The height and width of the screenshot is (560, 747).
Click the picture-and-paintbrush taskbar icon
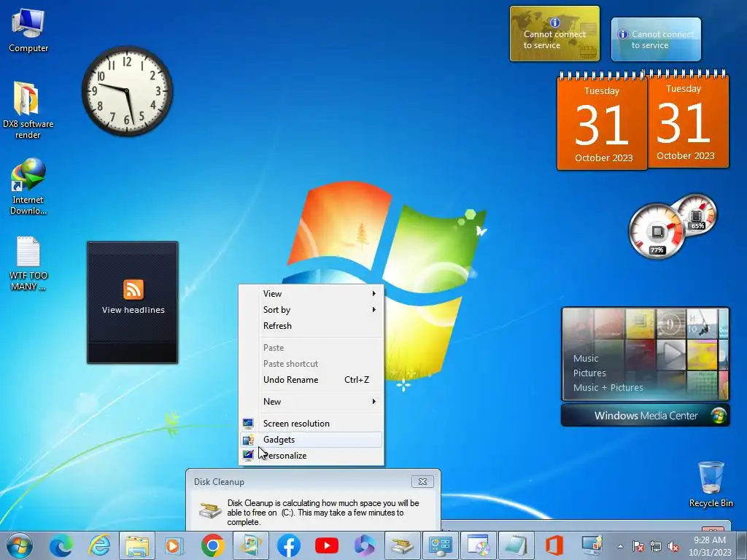(x=251, y=545)
